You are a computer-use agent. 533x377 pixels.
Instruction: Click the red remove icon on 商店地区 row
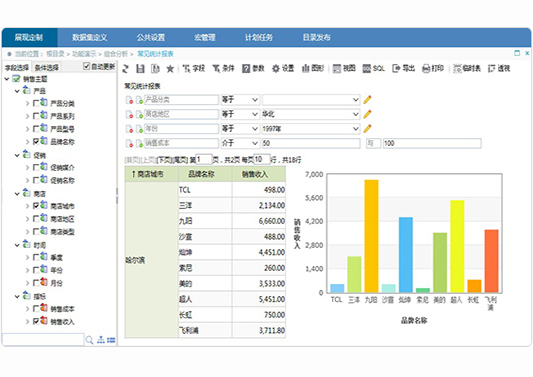pyautogui.click(x=129, y=115)
